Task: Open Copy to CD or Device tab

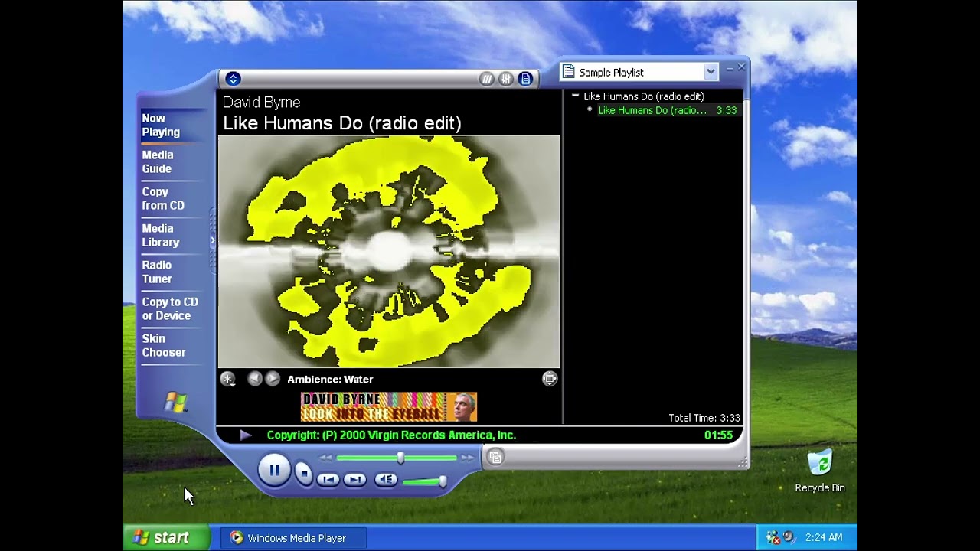Action: coord(170,309)
